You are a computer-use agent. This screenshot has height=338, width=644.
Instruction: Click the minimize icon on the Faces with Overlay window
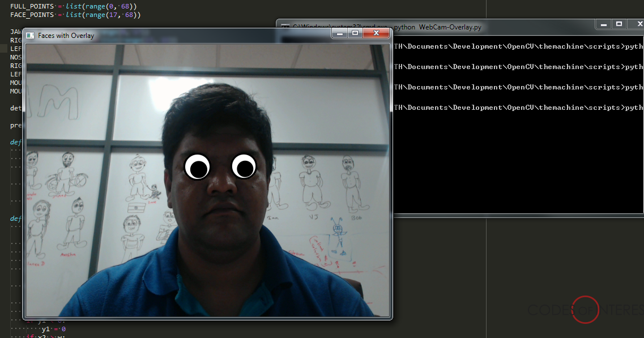pyautogui.click(x=339, y=33)
